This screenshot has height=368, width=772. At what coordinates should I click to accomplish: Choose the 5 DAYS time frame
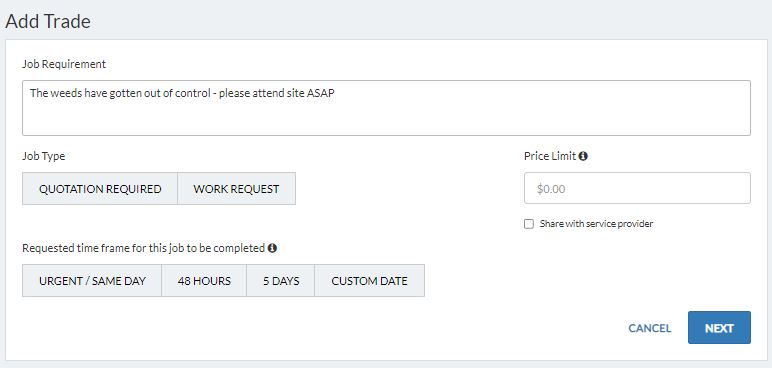(x=281, y=281)
